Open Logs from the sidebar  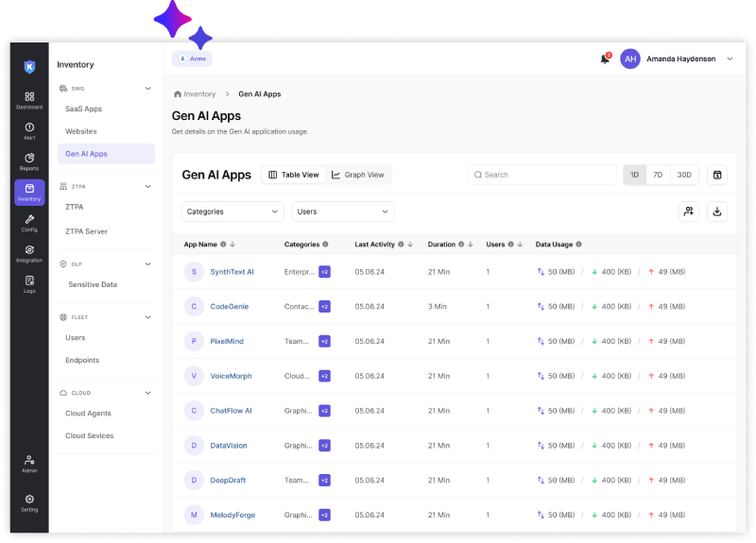(x=29, y=283)
